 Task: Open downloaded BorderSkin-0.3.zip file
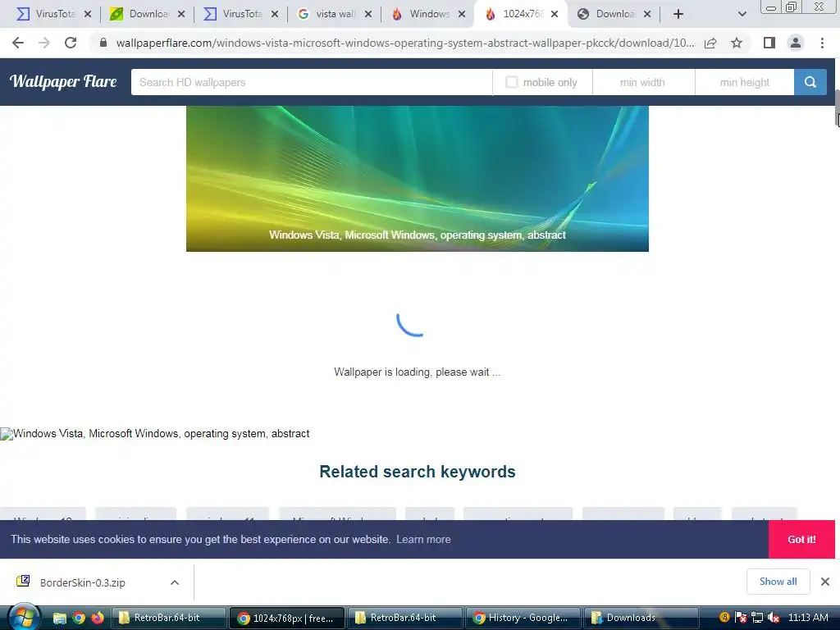[x=82, y=582]
